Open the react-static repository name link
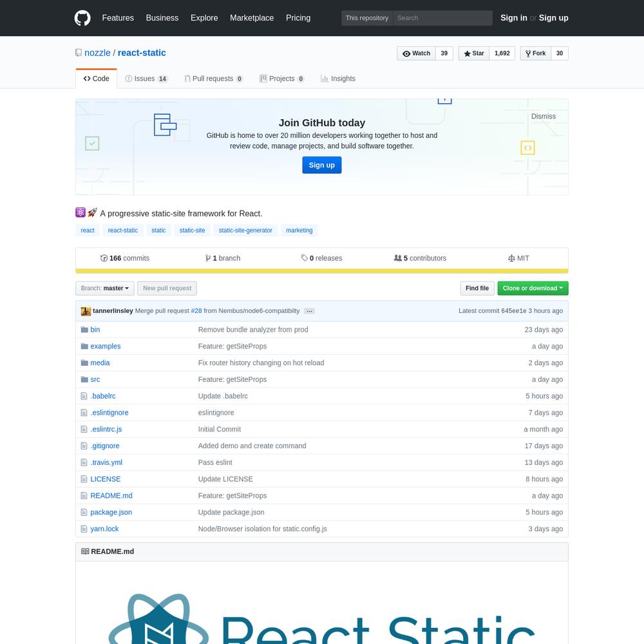This screenshot has height=644, width=644. click(x=142, y=53)
